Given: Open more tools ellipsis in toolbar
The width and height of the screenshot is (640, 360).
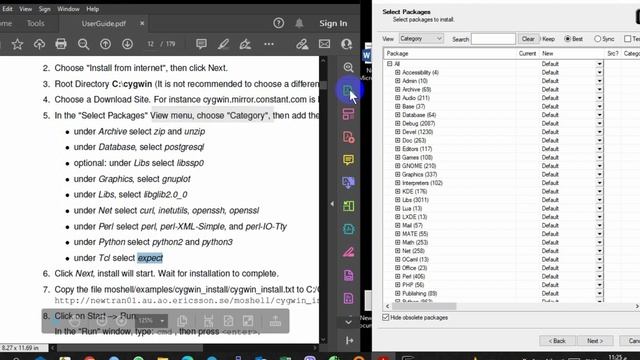Looking at the screenshot, I should click(x=269, y=44).
